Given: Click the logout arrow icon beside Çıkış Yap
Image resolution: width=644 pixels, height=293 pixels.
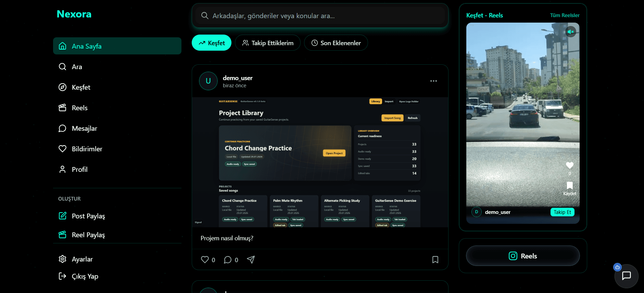Looking at the screenshot, I should [x=62, y=276].
